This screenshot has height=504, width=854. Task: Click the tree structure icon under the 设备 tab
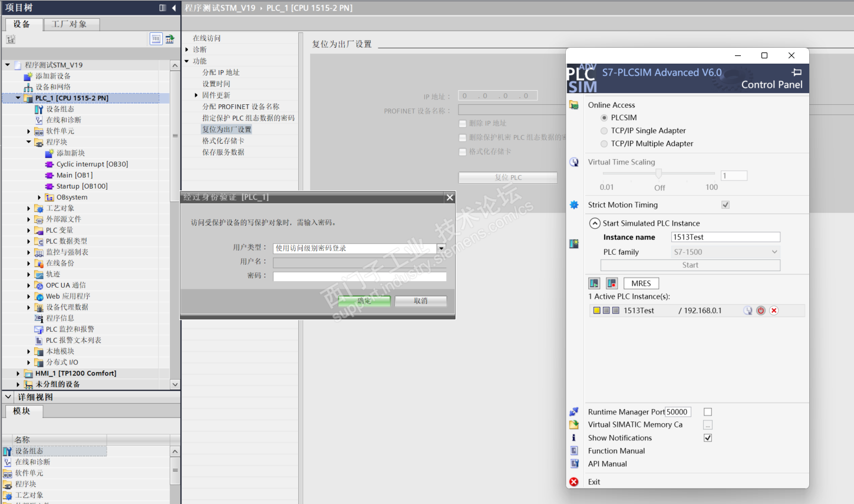[10, 39]
